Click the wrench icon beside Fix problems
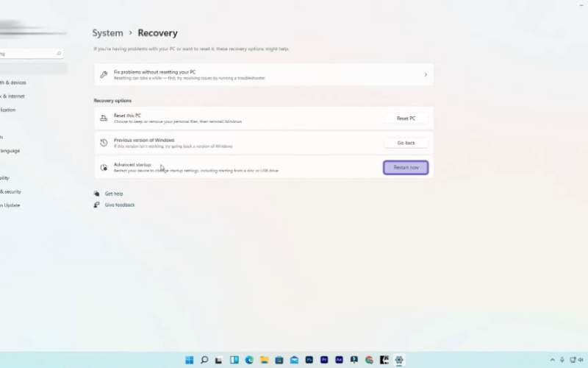588x368 pixels. (104, 75)
